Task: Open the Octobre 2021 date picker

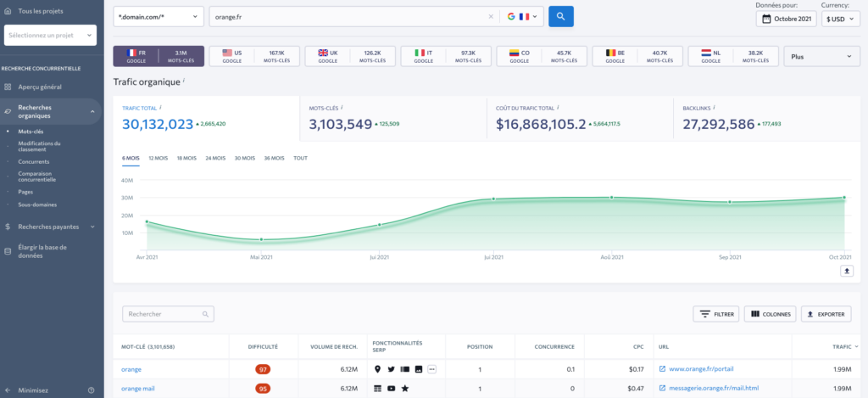Action: 786,19
